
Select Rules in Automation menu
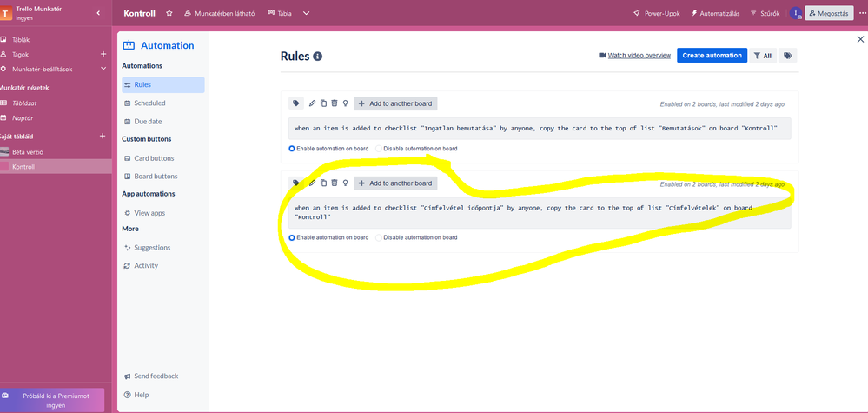pos(163,84)
